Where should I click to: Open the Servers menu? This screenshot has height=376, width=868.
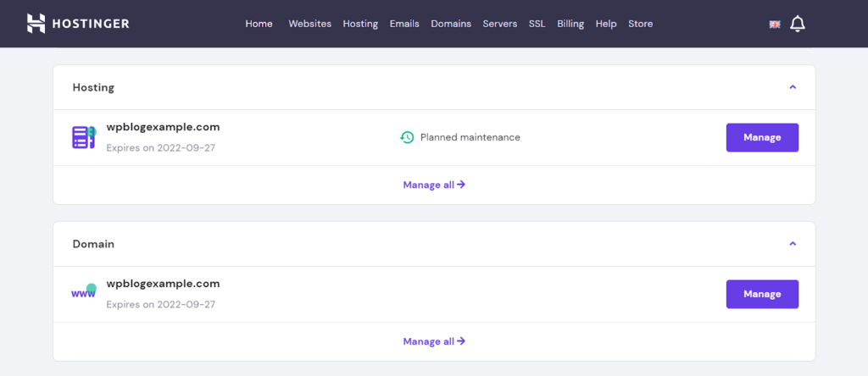500,24
